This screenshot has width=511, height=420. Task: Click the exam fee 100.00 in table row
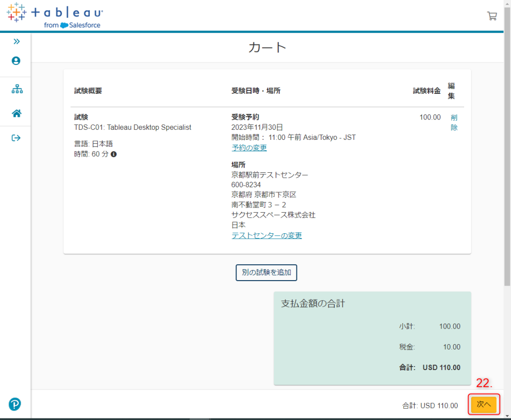[x=430, y=117]
